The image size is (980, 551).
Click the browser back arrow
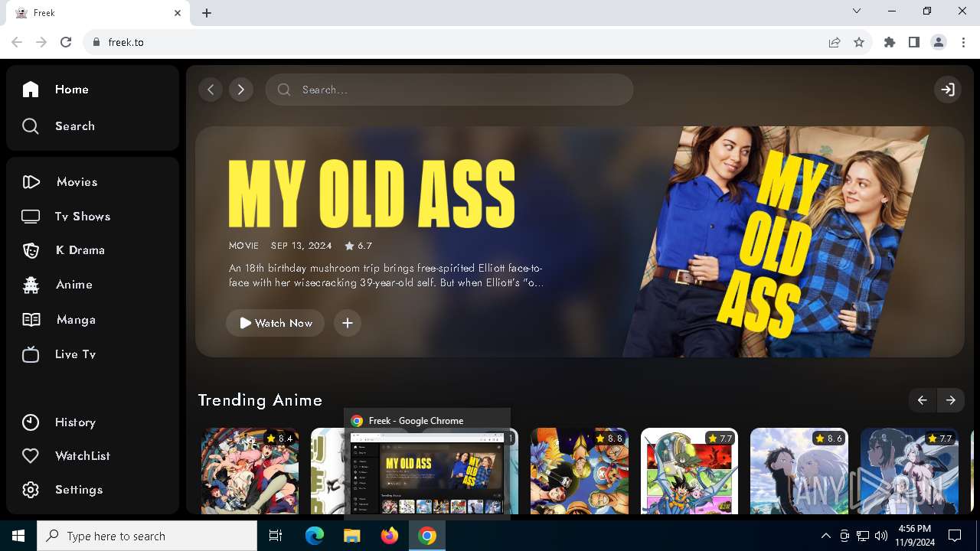(17, 42)
